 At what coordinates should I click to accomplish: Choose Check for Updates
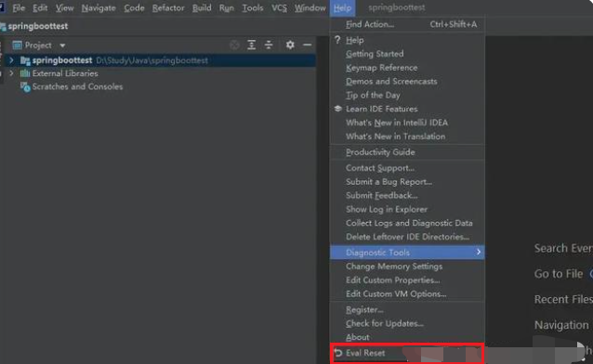(x=407, y=323)
